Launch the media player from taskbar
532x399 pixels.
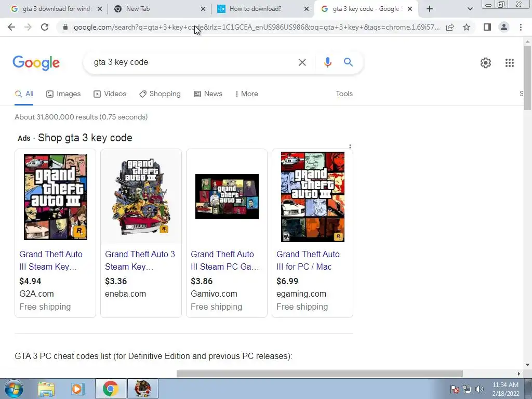(x=77, y=389)
